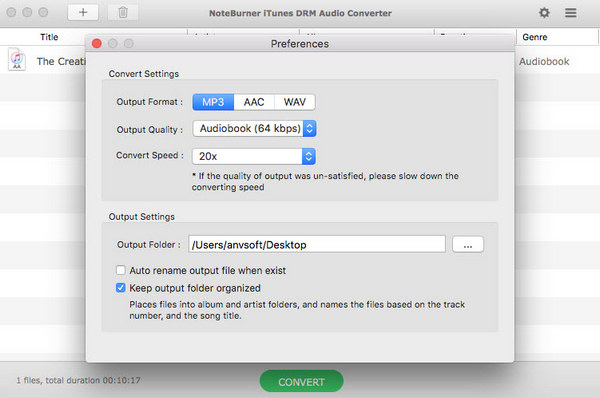Select WAV output format
Screen dimensions: 600x398
pos(295,102)
